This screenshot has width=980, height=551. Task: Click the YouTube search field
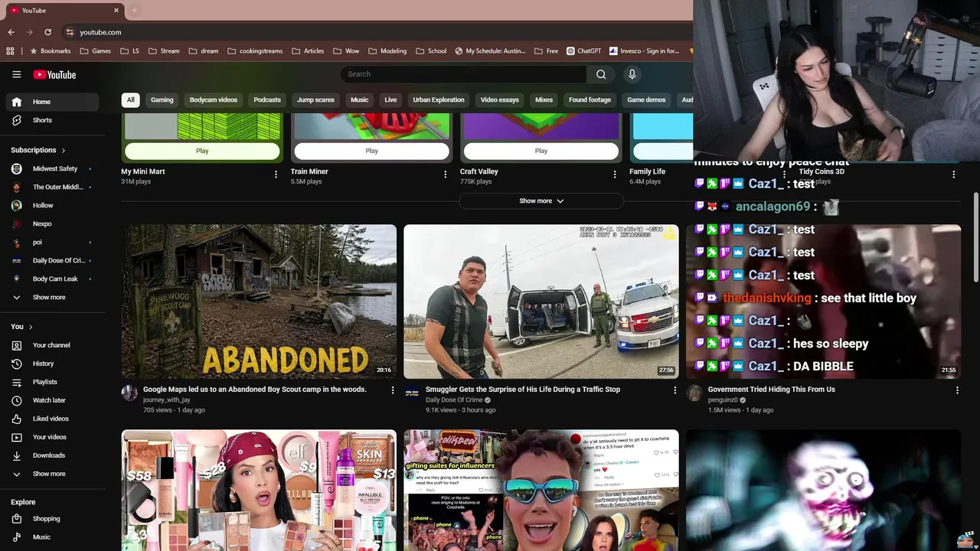[463, 74]
